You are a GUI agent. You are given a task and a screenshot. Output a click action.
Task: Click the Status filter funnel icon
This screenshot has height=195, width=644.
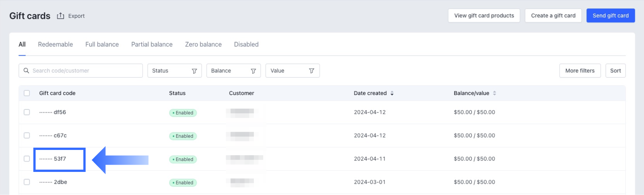(x=194, y=71)
